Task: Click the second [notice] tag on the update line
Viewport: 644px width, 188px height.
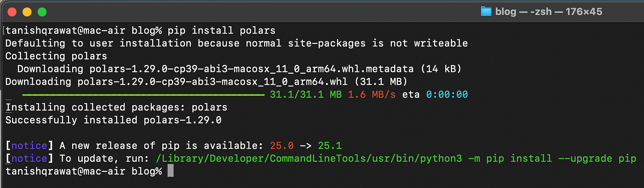Action: click(x=29, y=159)
